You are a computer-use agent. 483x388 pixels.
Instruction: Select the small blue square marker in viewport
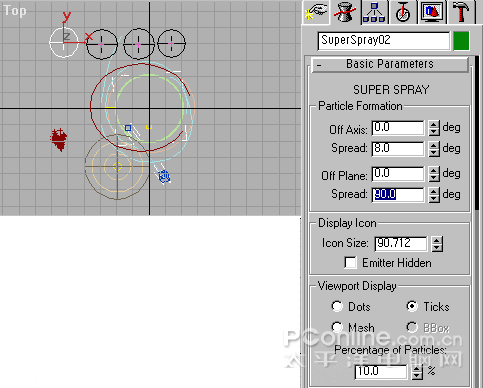[x=128, y=128]
